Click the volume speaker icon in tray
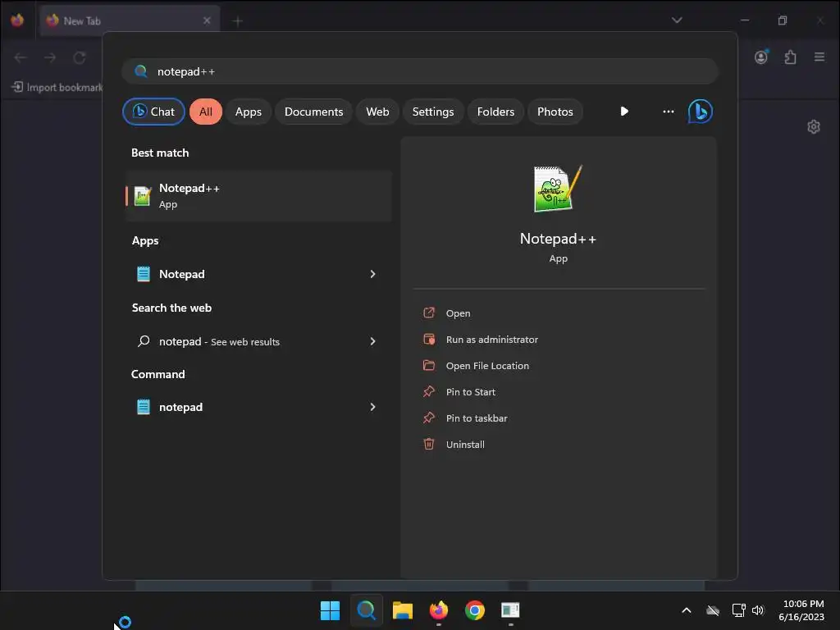 tap(758, 610)
